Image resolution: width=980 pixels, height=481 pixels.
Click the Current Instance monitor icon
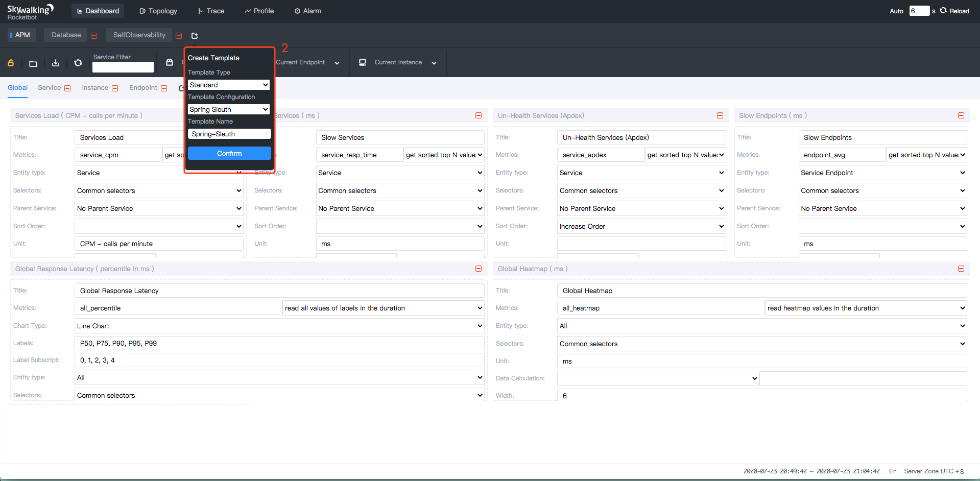tap(363, 62)
